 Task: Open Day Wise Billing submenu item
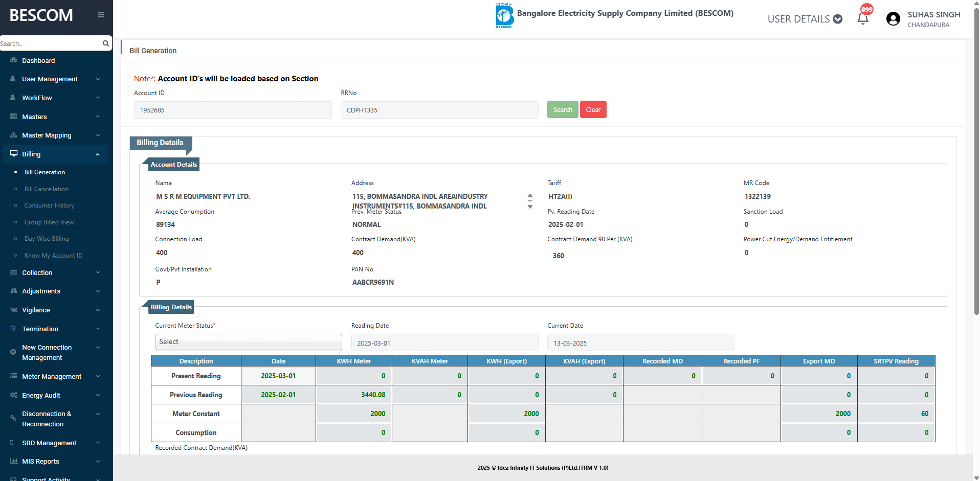point(47,239)
